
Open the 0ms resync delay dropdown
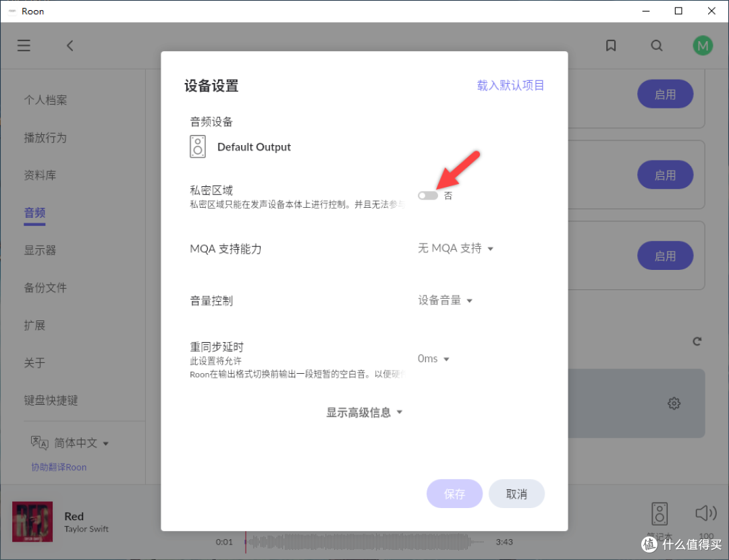coord(433,358)
